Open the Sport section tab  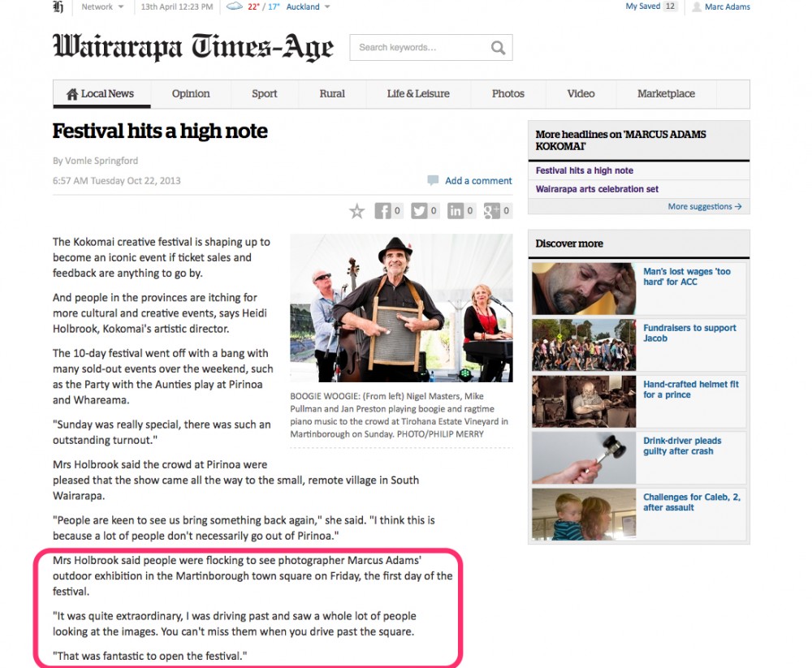[264, 93]
